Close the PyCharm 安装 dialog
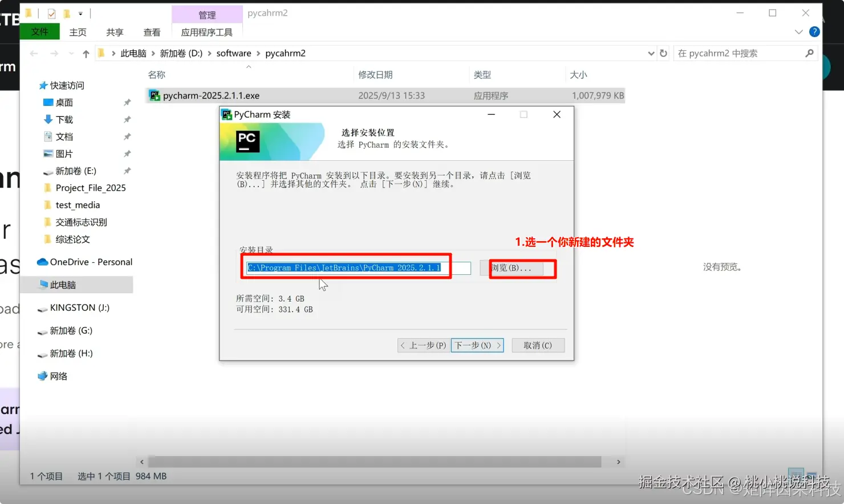 557,115
